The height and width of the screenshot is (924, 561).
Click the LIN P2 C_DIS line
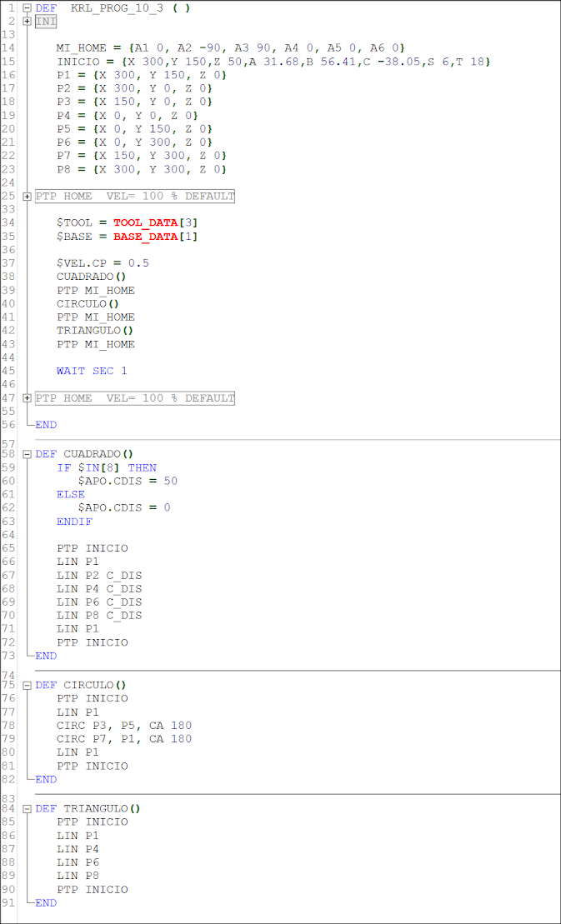(x=99, y=575)
